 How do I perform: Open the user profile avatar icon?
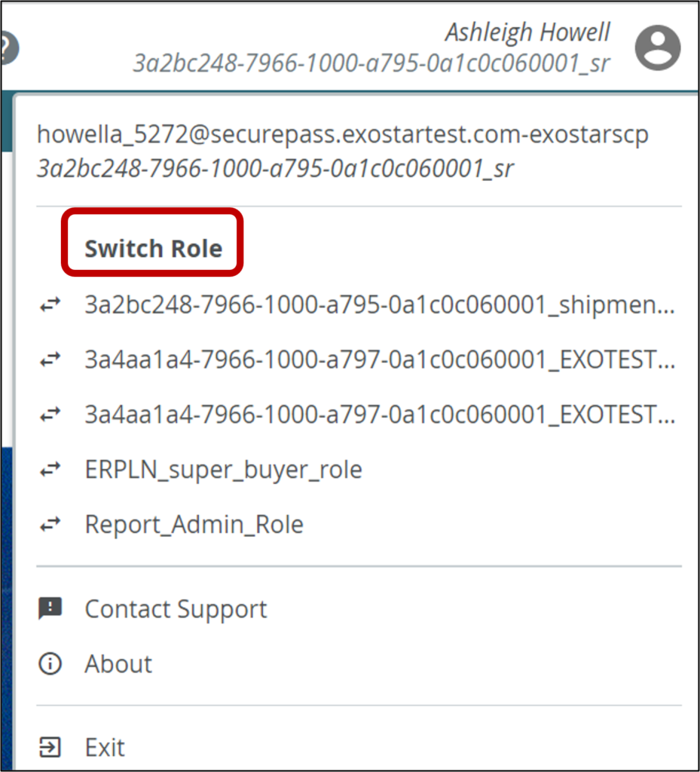[658, 47]
